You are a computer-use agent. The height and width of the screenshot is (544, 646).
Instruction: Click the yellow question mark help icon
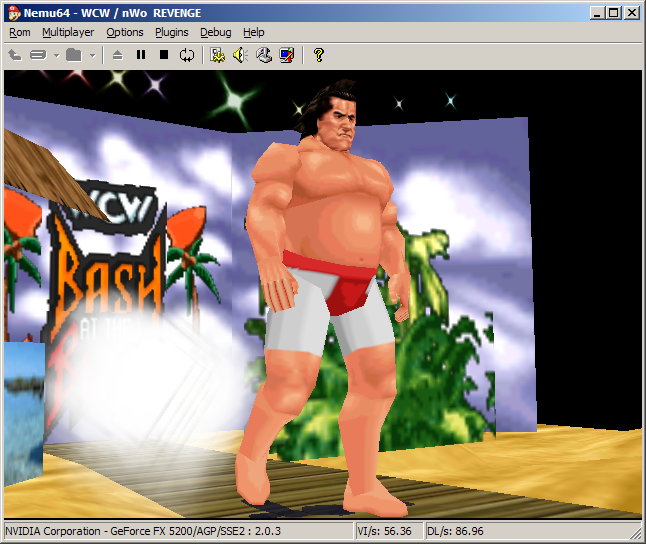(x=318, y=55)
